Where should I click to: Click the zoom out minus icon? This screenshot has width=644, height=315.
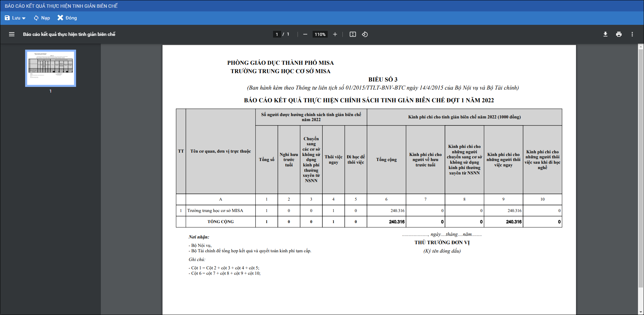305,34
